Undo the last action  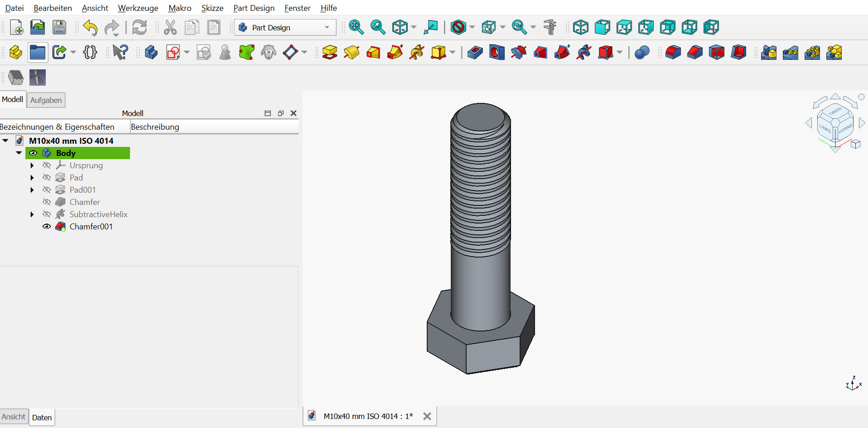coord(90,28)
